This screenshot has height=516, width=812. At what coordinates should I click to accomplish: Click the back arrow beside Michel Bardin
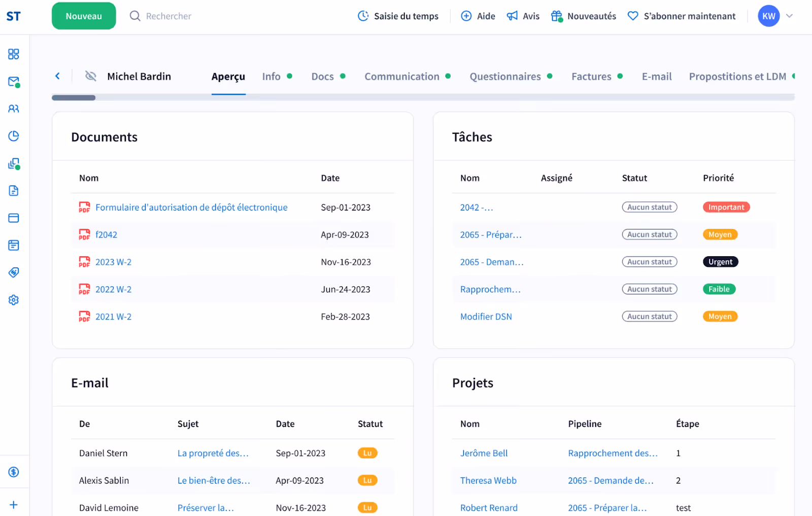coord(57,76)
